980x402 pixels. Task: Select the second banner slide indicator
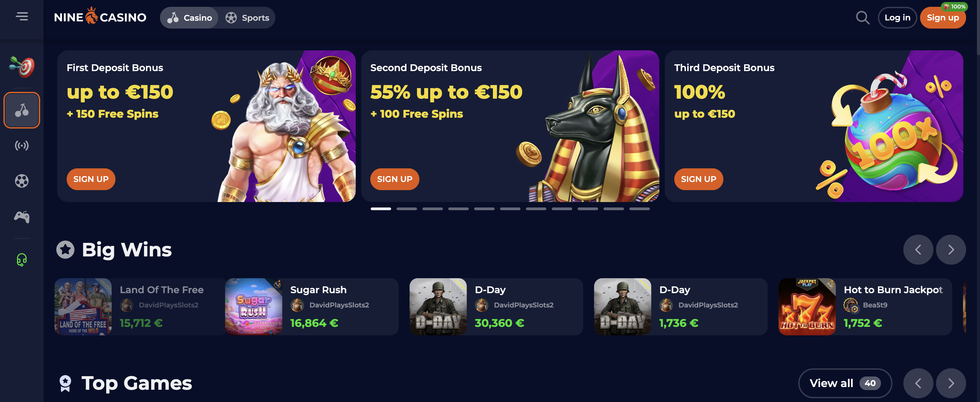click(x=406, y=208)
